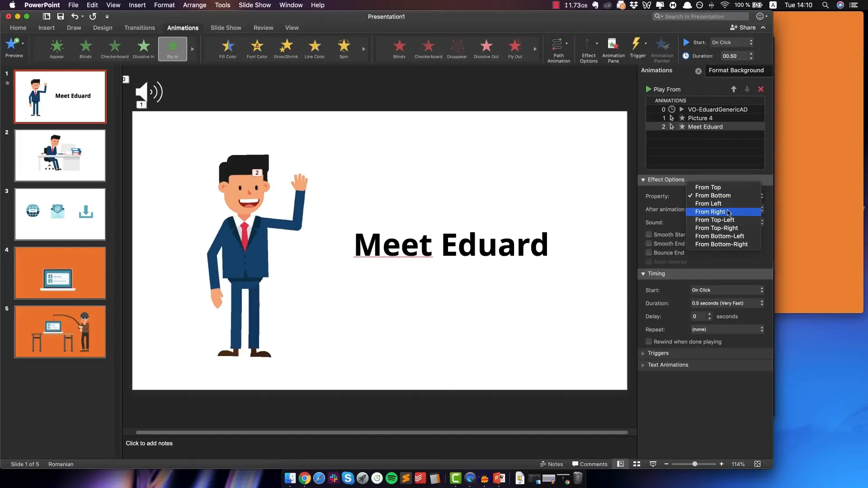Viewport: 868px width, 488px height.
Task: Collapse the Effect Options section
Action: point(643,180)
